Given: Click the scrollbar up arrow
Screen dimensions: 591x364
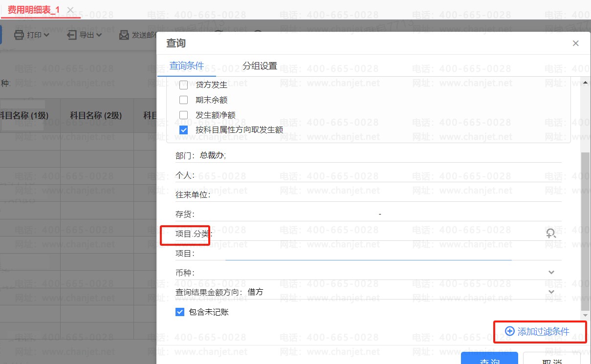Looking at the screenshot, I should [x=585, y=83].
